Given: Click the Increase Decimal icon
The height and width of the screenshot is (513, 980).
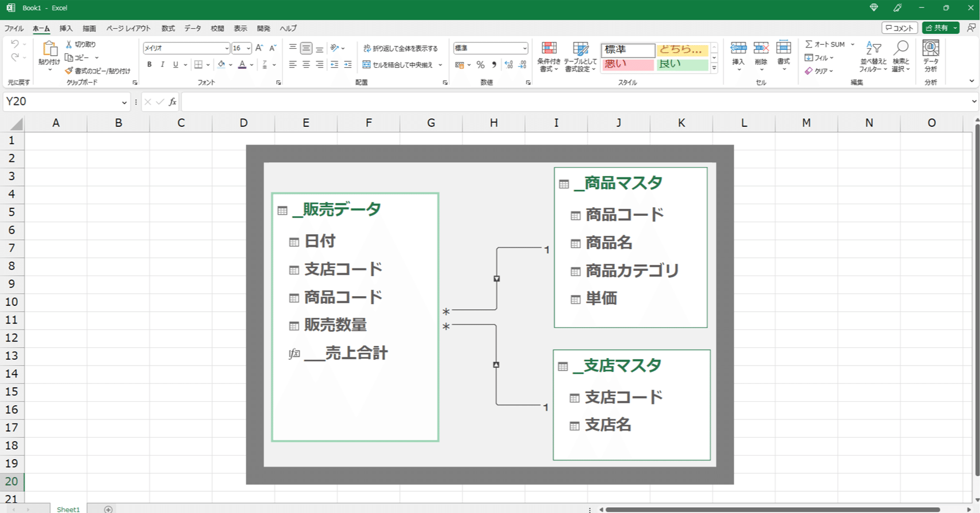Looking at the screenshot, I should tap(509, 65).
